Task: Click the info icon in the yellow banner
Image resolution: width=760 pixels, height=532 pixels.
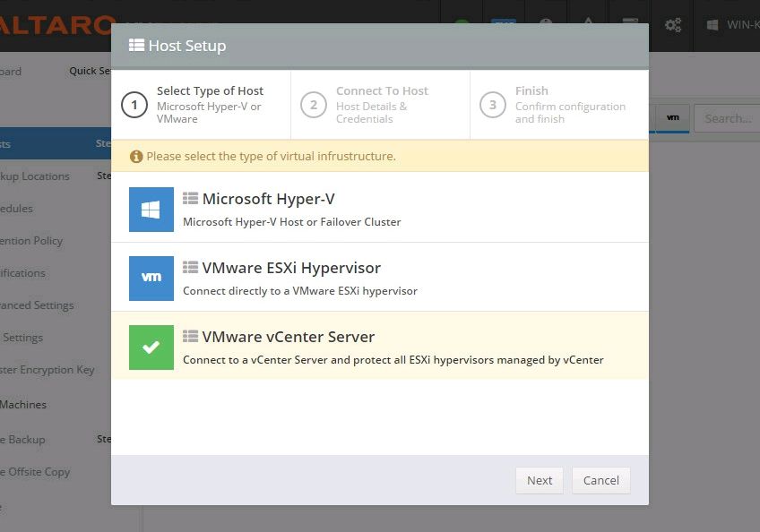Action: [x=136, y=156]
